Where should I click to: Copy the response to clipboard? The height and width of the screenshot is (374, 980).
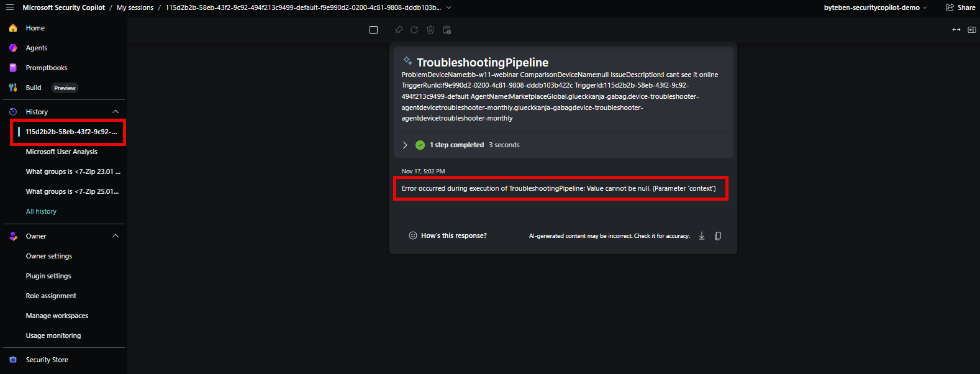[718, 235]
